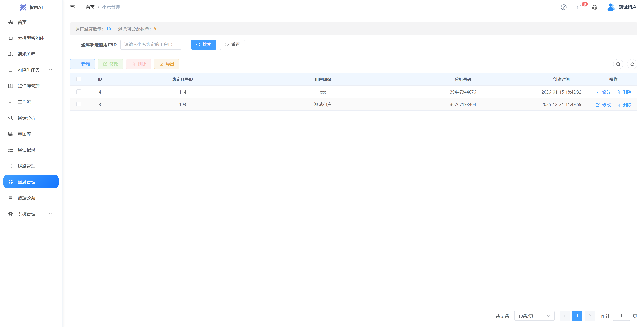Open the 10条/页 page size dropdown
Viewport: 644px width, 327px height.
(x=534, y=316)
